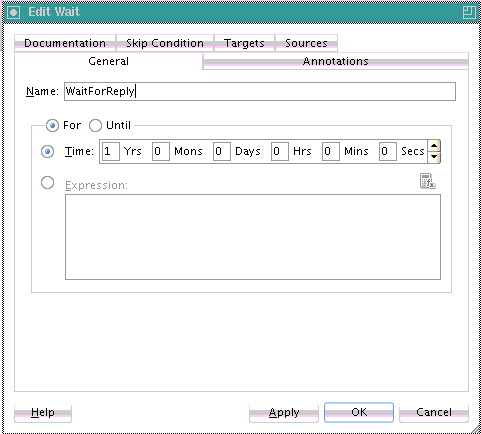Image resolution: width=481 pixels, height=434 pixels.
Task: Click the Name field containing WaitForReply
Action: (260, 91)
